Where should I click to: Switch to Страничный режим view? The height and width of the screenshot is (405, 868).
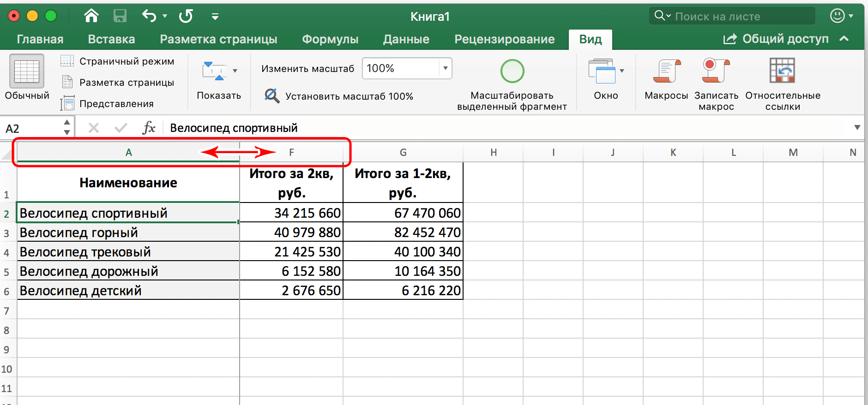click(x=118, y=61)
